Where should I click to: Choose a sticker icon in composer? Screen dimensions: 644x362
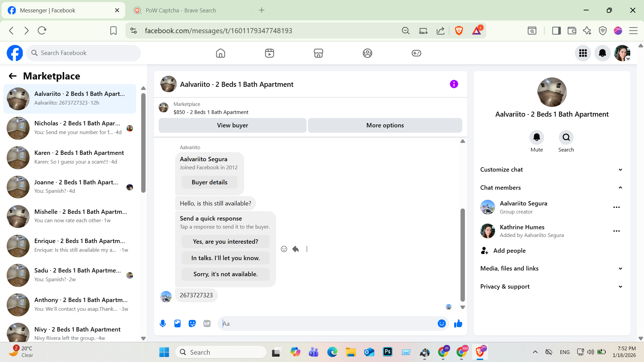pyautogui.click(x=192, y=323)
